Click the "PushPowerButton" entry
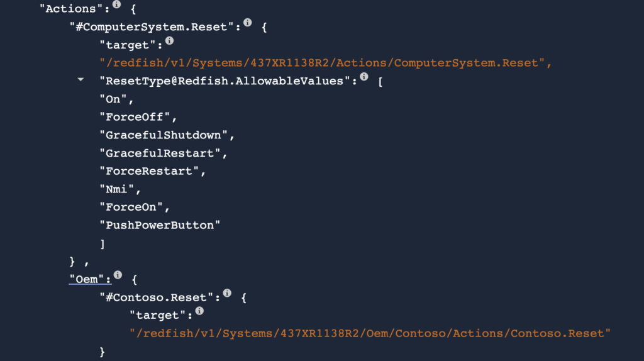Viewport: 644px width, 361px height. pyautogui.click(x=160, y=225)
